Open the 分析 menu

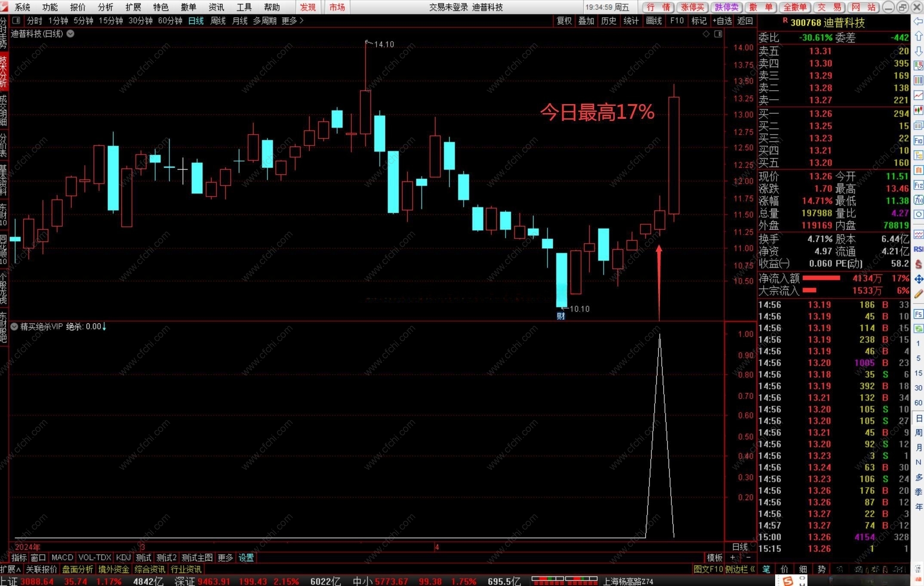pyautogui.click(x=105, y=7)
